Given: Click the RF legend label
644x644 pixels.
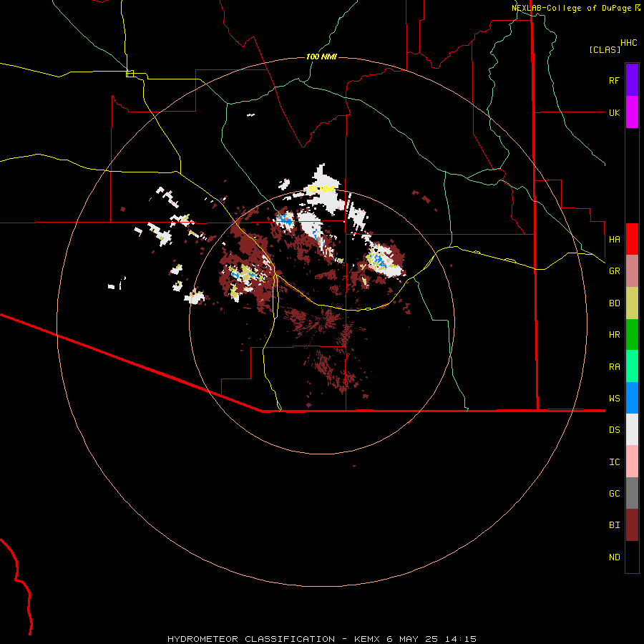Looking at the screenshot, I should [614, 80].
